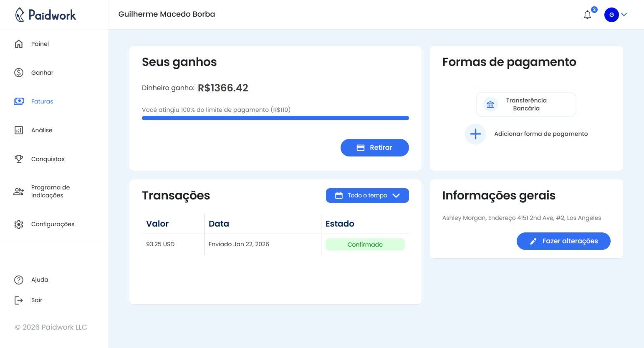Click the plus icon to add payment method
644x348 pixels.
pyautogui.click(x=475, y=134)
